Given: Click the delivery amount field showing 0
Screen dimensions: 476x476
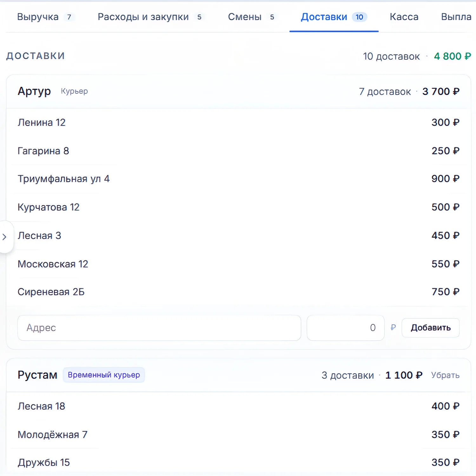Looking at the screenshot, I should pyautogui.click(x=346, y=328).
